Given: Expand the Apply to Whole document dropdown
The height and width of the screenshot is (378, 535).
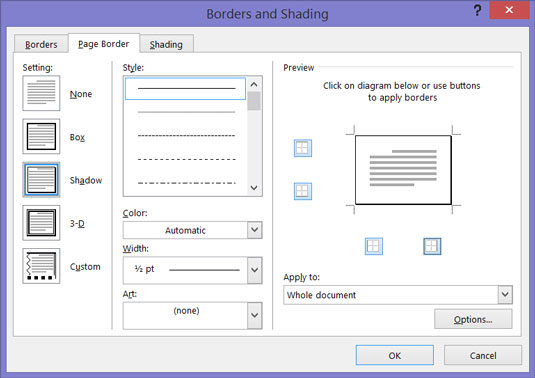Looking at the screenshot, I should (x=398, y=295).
